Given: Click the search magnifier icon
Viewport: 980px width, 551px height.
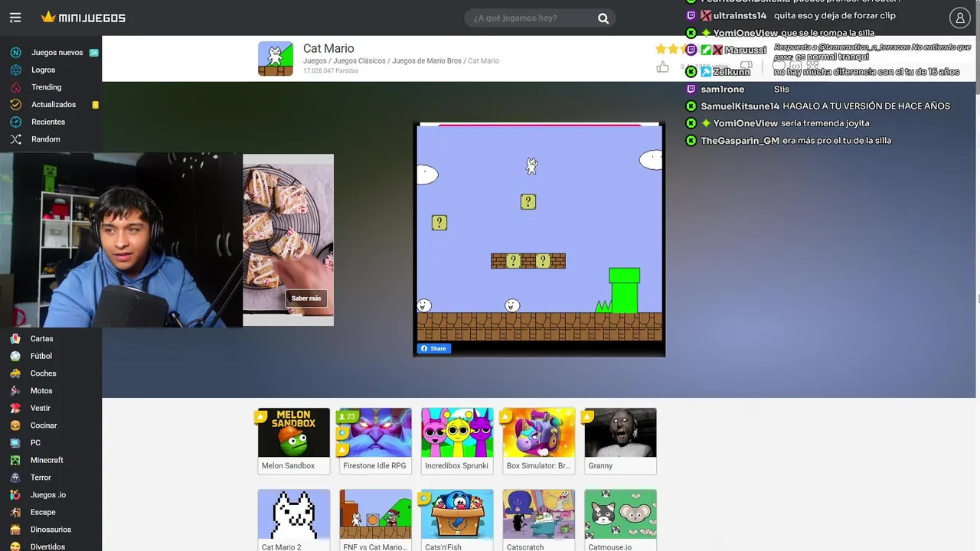Looking at the screenshot, I should click(x=603, y=18).
